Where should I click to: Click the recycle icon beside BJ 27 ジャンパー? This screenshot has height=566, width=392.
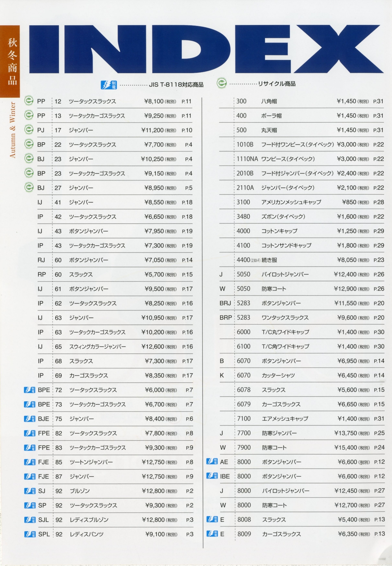(29, 187)
